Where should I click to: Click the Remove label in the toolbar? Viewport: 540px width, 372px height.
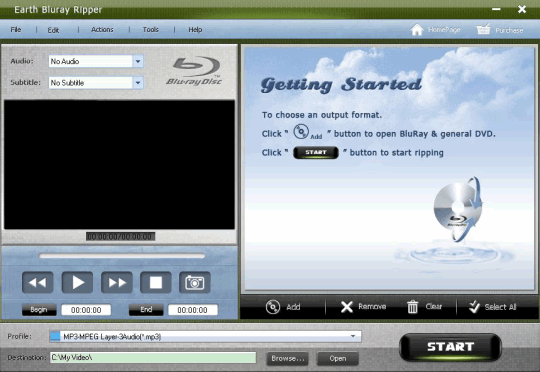[x=372, y=307]
